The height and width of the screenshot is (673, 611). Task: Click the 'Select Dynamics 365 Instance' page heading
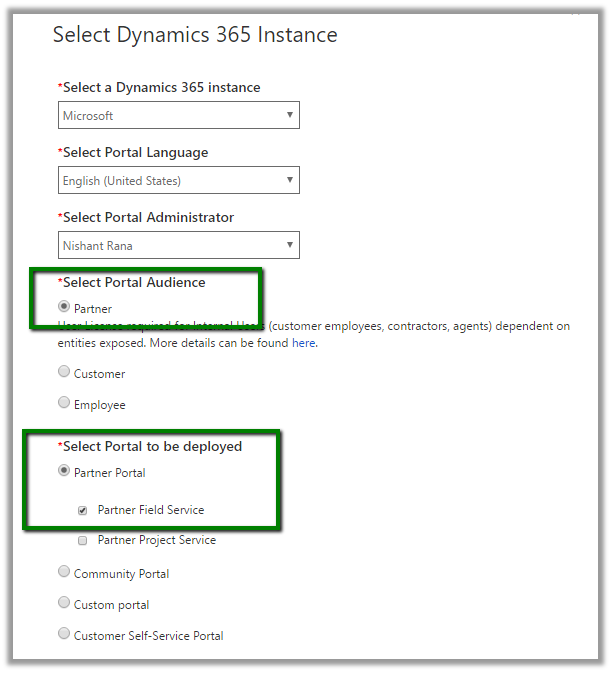coord(195,35)
